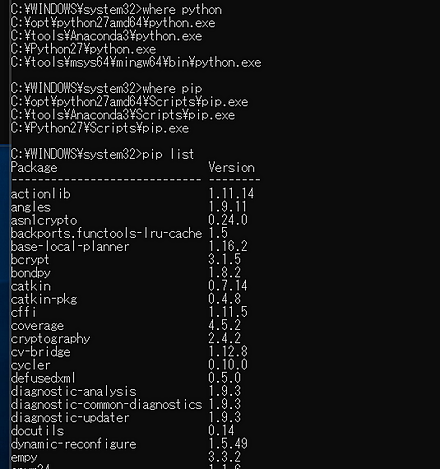Select the cryptography version 2.4.2
Screen dimensions: 440x469
pos(225,339)
